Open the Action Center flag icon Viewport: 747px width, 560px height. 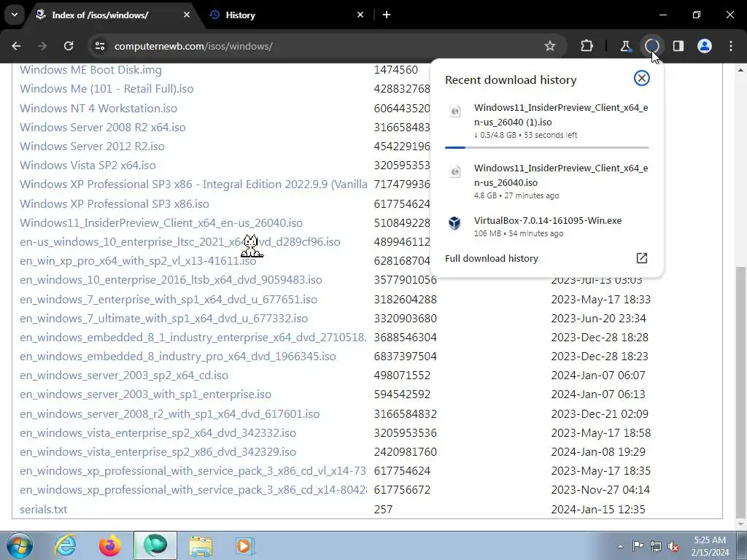pyautogui.click(x=638, y=545)
